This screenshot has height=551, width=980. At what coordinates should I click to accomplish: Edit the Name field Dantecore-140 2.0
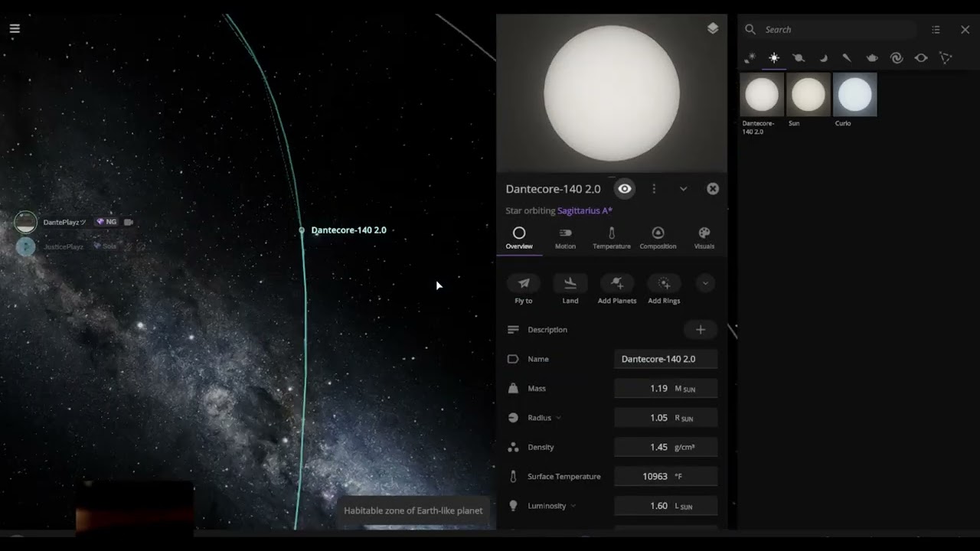[x=665, y=359]
